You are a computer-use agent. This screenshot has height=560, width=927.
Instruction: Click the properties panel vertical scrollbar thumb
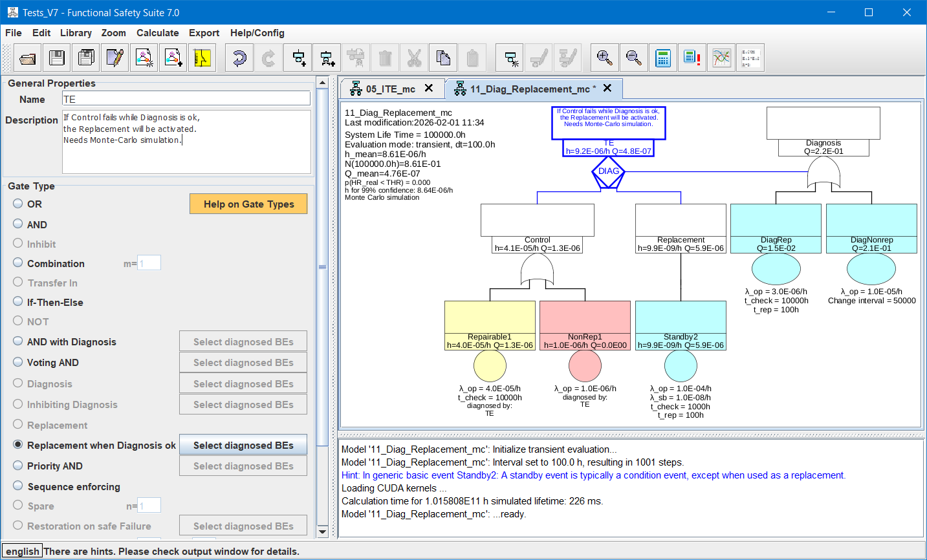pyautogui.click(x=322, y=267)
